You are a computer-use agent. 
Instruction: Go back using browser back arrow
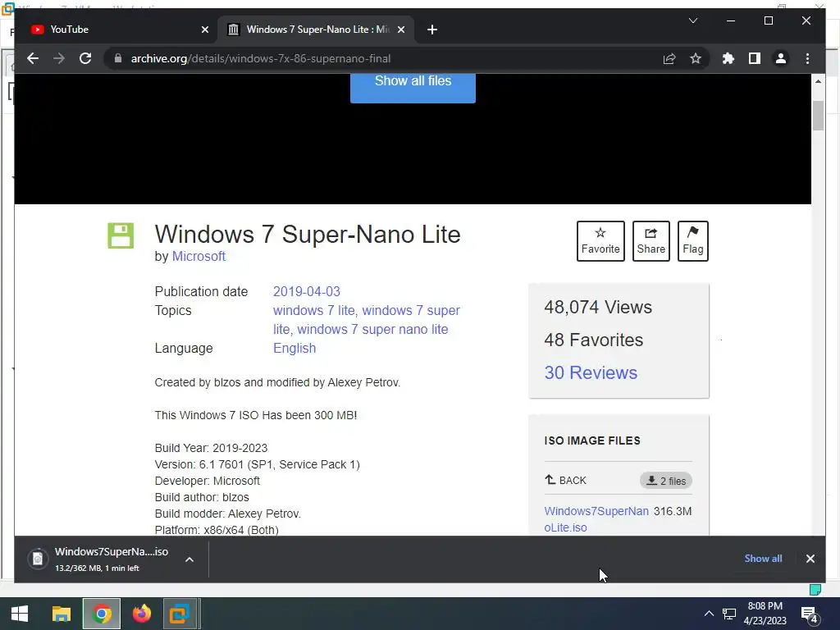(x=33, y=58)
